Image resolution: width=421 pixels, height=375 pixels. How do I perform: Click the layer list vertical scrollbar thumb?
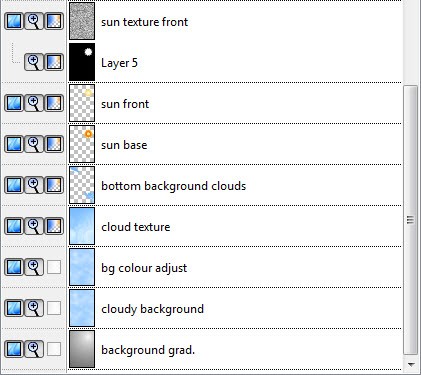(410, 220)
